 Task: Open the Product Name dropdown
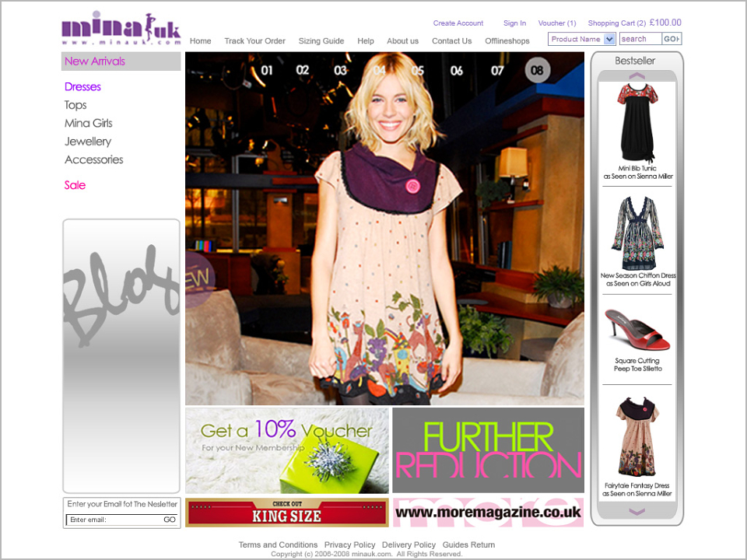582,39
